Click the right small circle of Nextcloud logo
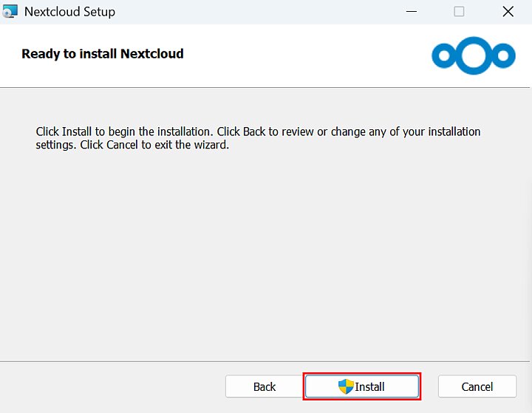The height and width of the screenshot is (413, 532). point(504,55)
